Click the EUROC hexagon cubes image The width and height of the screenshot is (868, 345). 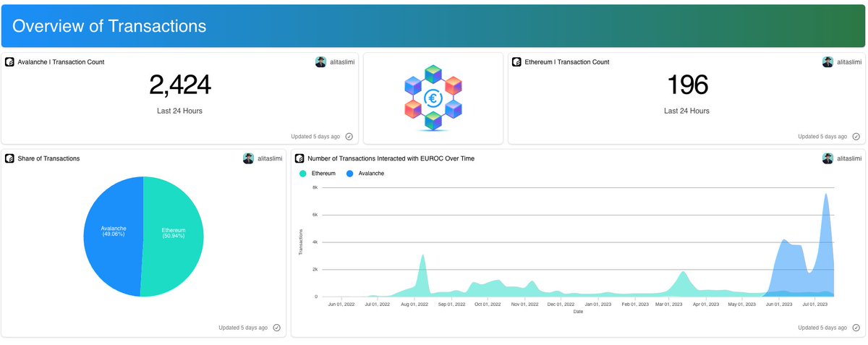click(x=433, y=98)
